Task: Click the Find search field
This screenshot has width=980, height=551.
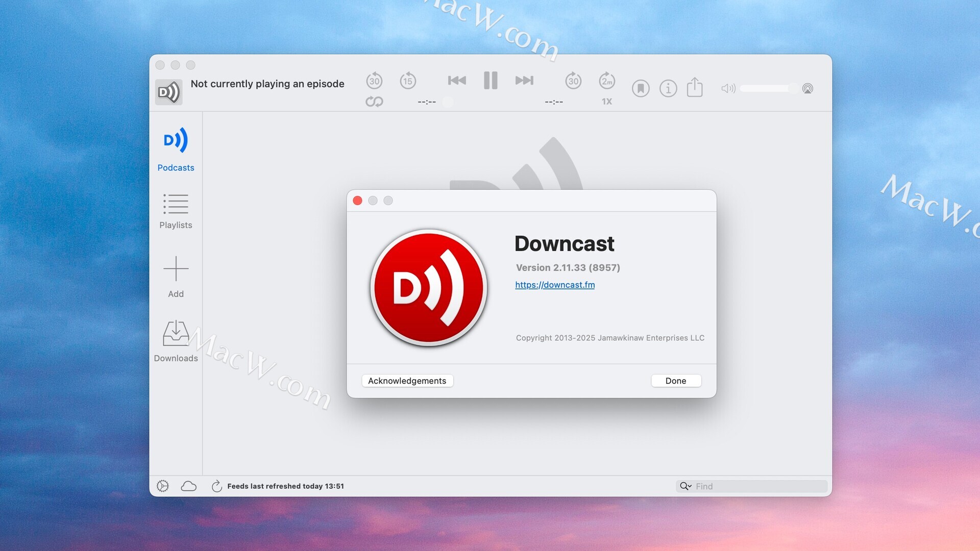Action: point(751,486)
